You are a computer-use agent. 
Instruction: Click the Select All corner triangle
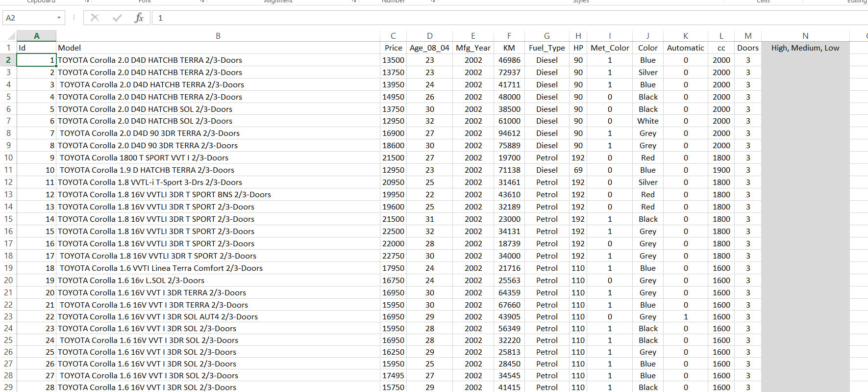[x=12, y=36]
